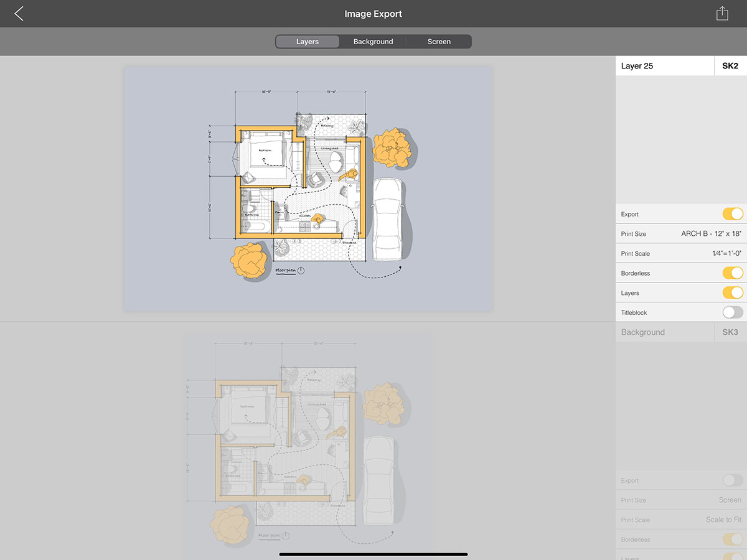
Task: Open Print Scale 1/4"=1'-0" options
Action: point(726,254)
